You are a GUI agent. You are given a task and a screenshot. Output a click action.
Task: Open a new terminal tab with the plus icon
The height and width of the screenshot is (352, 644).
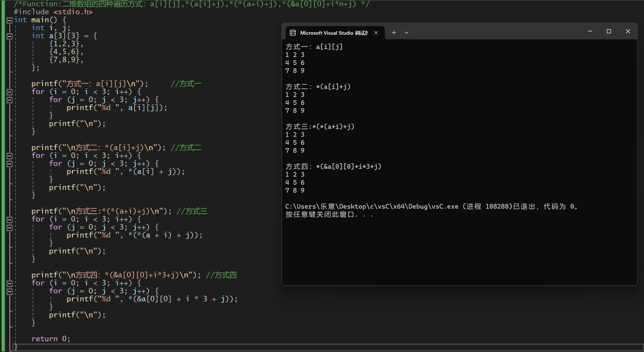click(394, 32)
